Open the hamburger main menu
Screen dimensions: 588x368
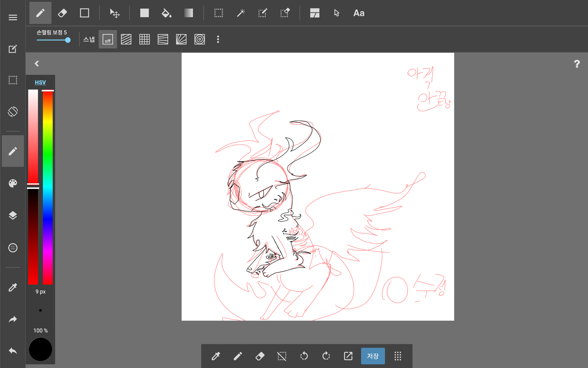click(13, 17)
